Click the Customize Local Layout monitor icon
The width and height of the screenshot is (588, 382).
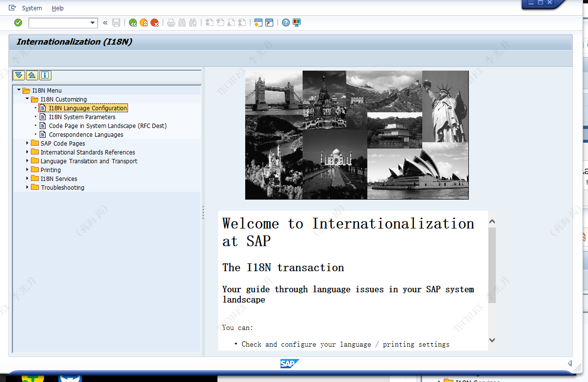297,23
